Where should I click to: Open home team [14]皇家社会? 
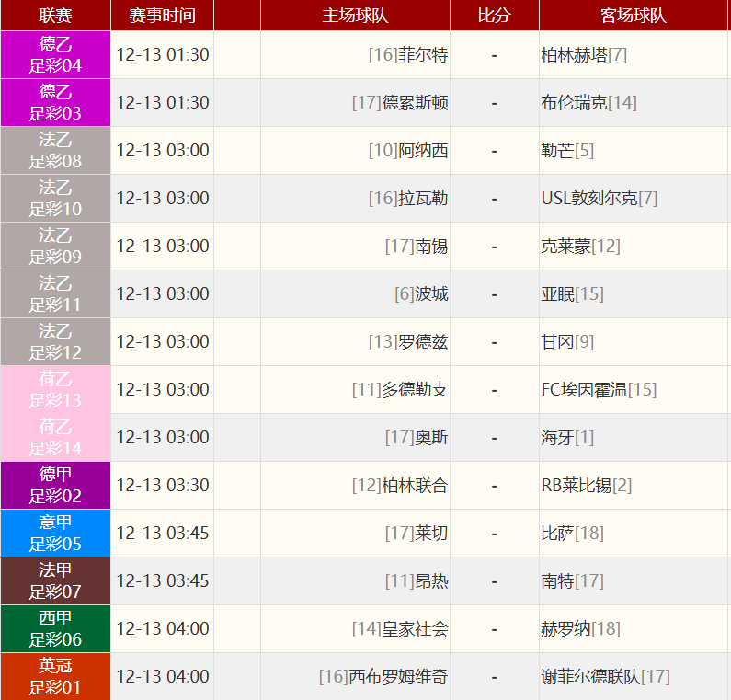400,628
